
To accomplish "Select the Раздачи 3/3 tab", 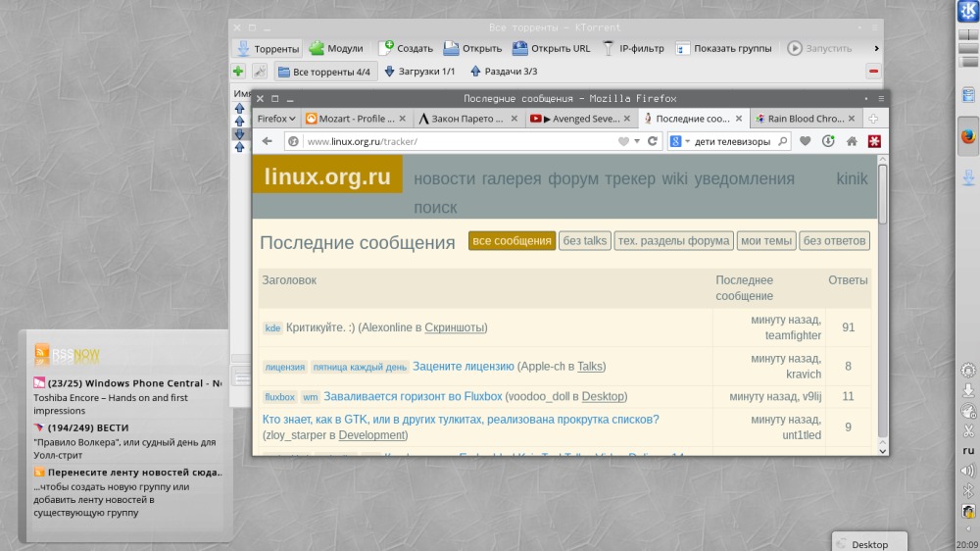I will click(x=504, y=72).
